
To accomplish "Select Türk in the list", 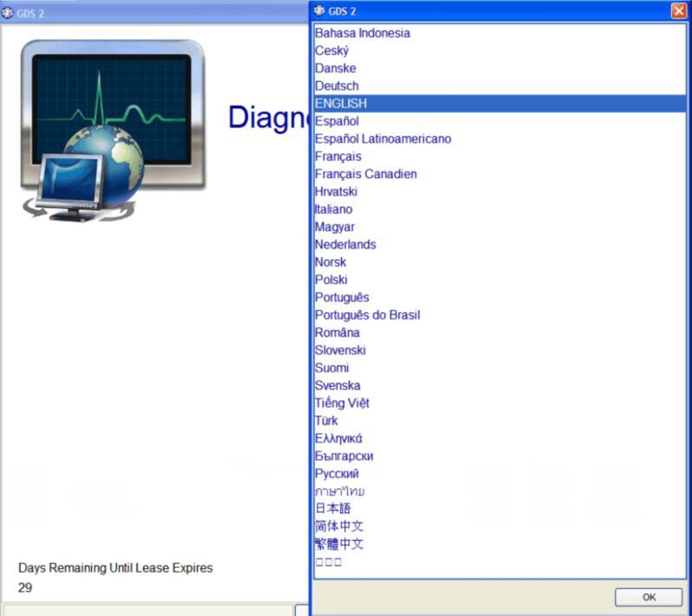I will click(x=499, y=421).
